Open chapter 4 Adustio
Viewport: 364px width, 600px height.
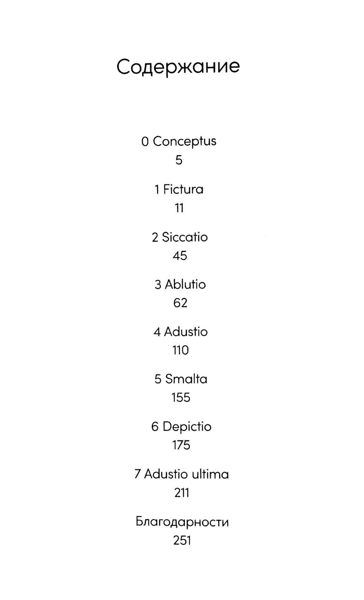(x=181, y=332)
